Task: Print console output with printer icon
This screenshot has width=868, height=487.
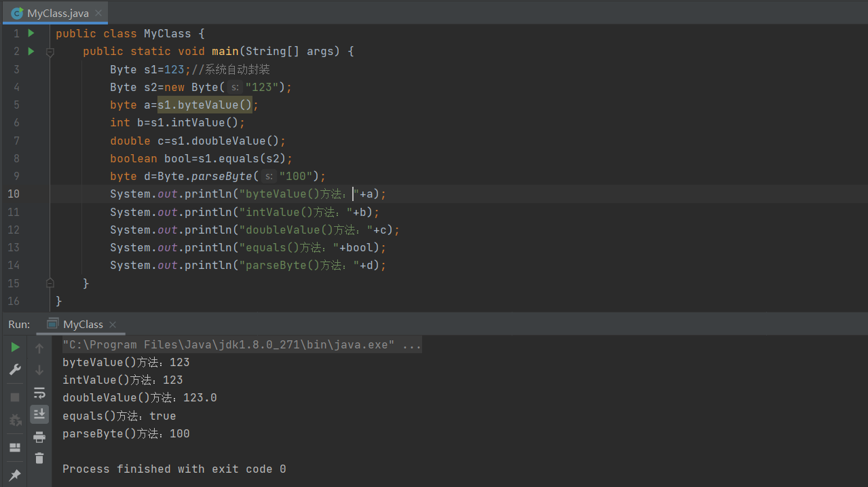Action: pos(39,437)
